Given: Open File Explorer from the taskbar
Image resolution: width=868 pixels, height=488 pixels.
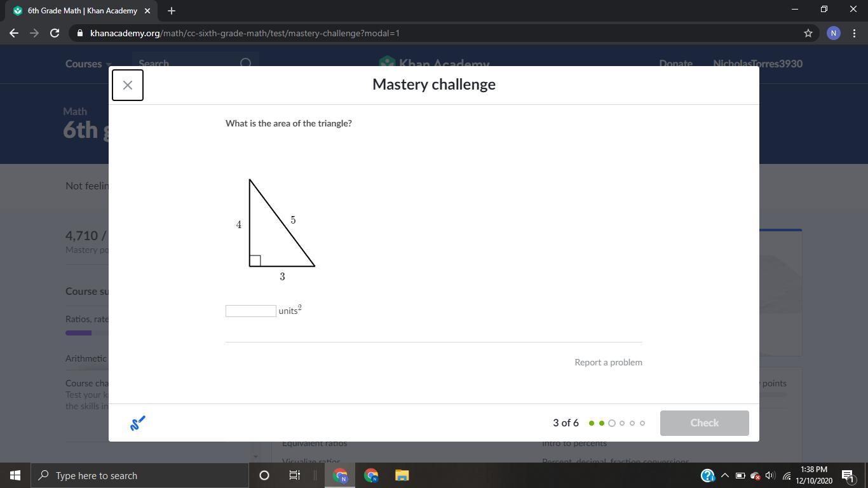Looking at the screenshot, I should point(402,475).
